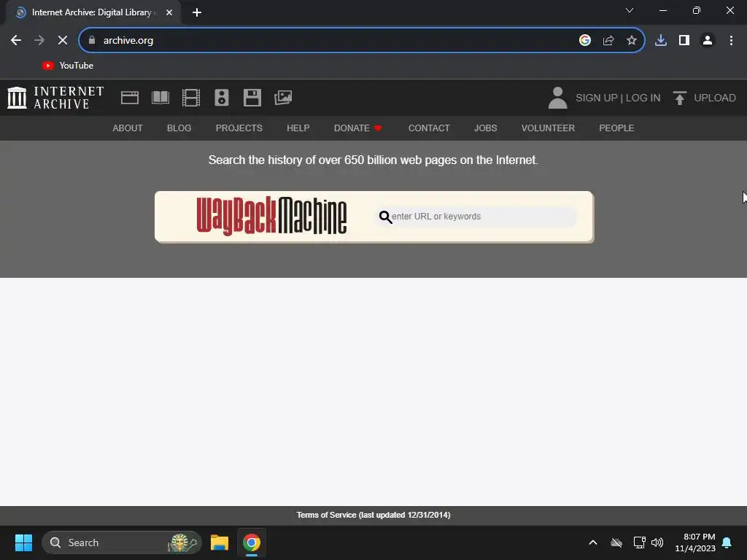The image size is (747, 560).
Task: Select the Internet Archive browser tab
Action: [93, 12]
